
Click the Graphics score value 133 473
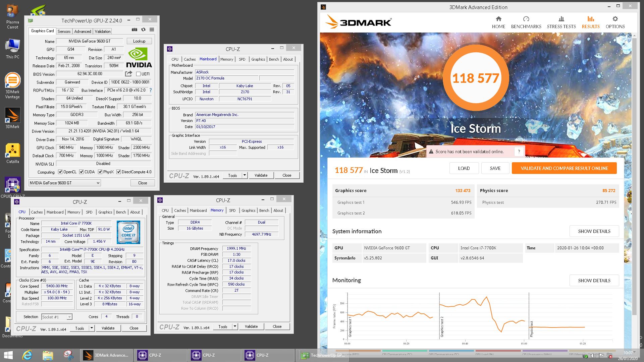tap(463, 191)
